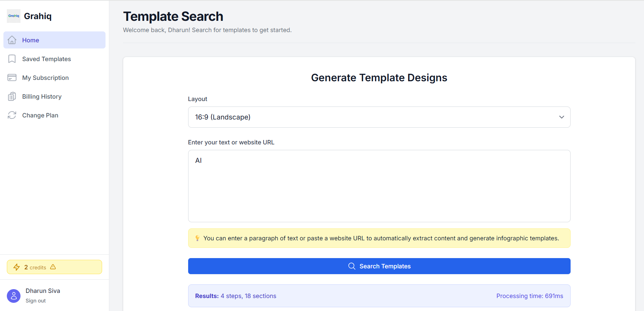This screenshot has height=311, width=644.
Task: Expand the Layout chevron arrow
Action: [561, 117]
